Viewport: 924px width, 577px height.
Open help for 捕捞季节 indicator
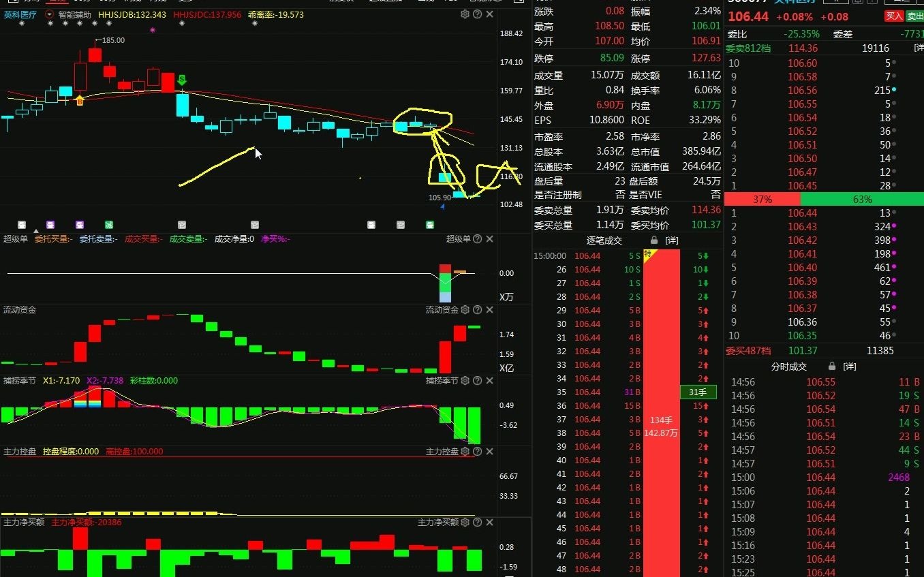pyautogui.click(x=477, y=381)
